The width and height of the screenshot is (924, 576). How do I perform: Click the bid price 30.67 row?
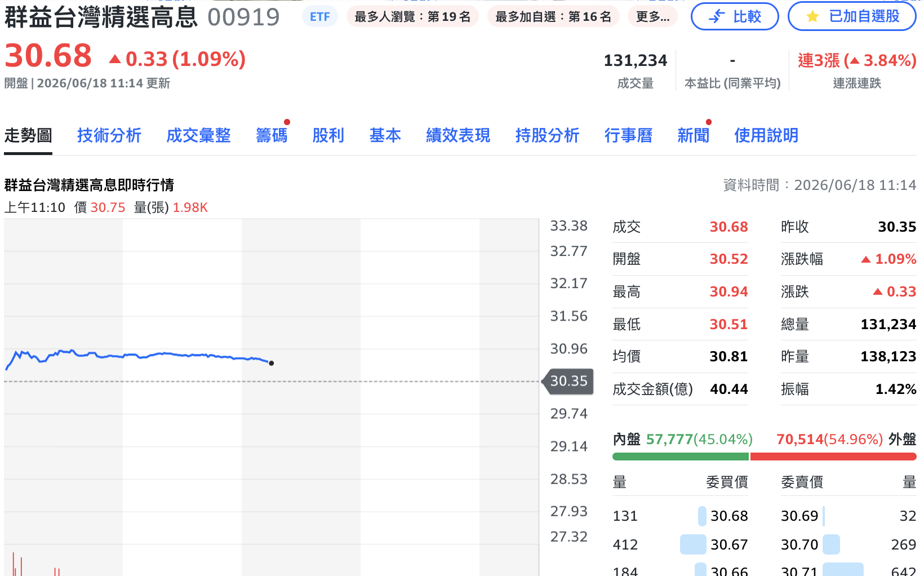tap(681, 544)
